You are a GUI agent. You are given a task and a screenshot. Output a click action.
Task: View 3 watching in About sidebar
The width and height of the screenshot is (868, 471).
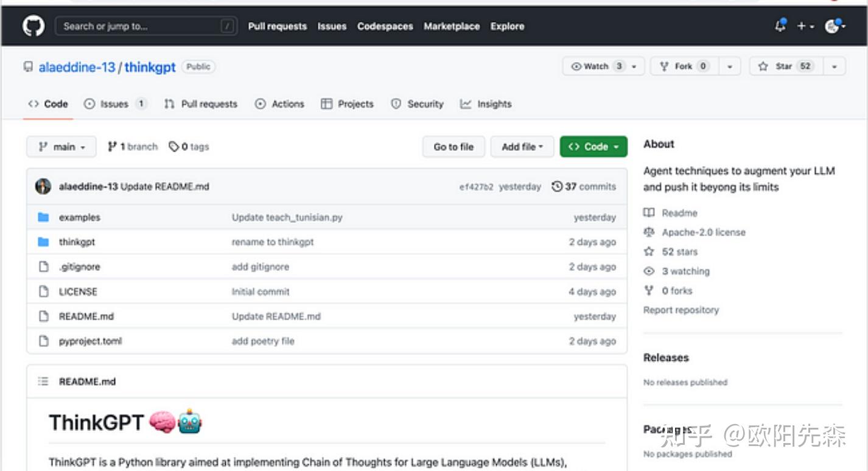tap(686, 271)
